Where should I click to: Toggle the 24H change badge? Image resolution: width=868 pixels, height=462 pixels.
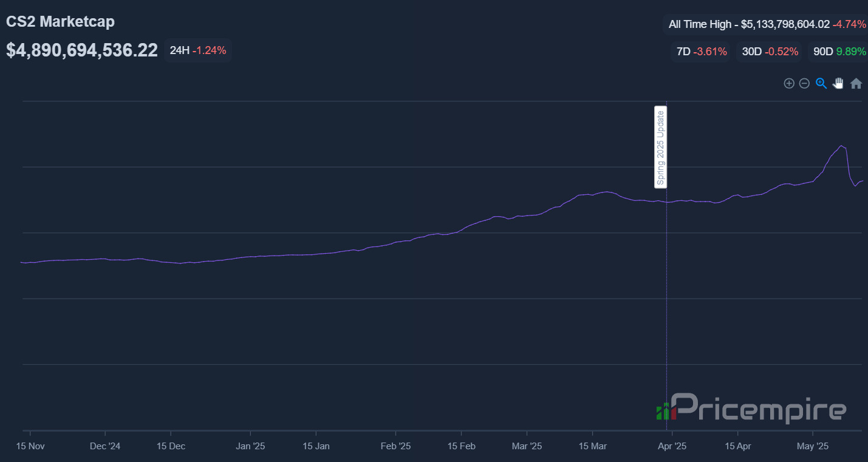198,50
